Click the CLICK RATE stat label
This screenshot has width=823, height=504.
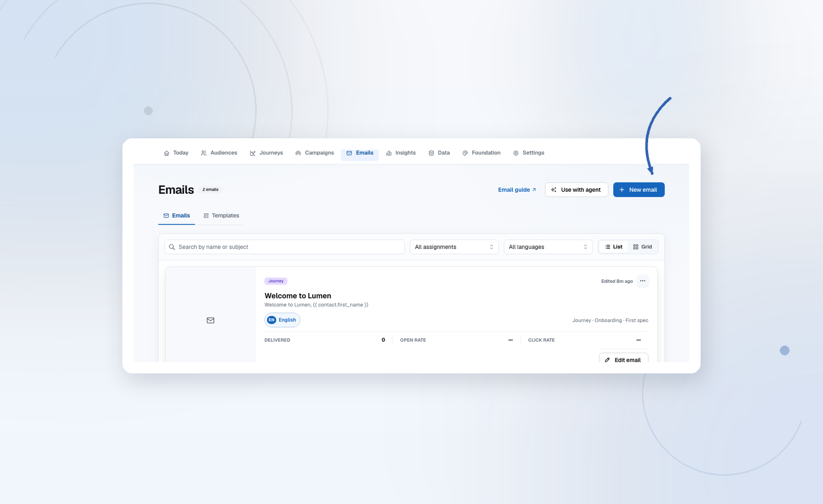pyautogui.click(x=541, y=340)
